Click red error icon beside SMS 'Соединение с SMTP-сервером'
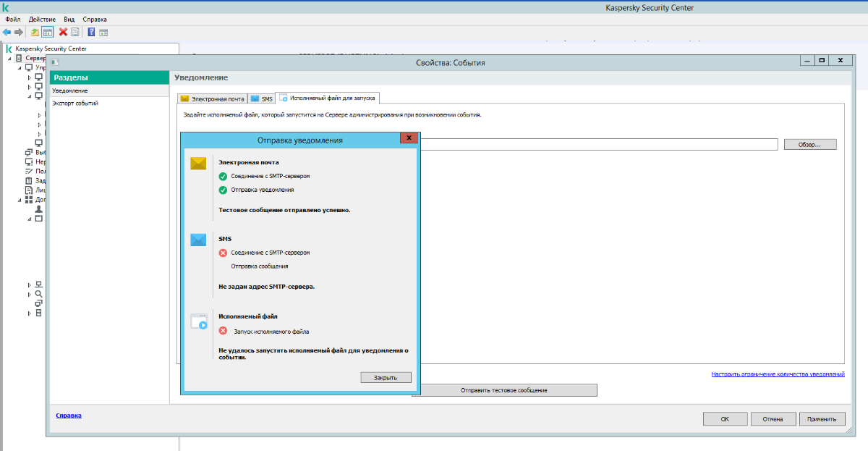Viewport: 868px width, 451px height. click(223, 253)
